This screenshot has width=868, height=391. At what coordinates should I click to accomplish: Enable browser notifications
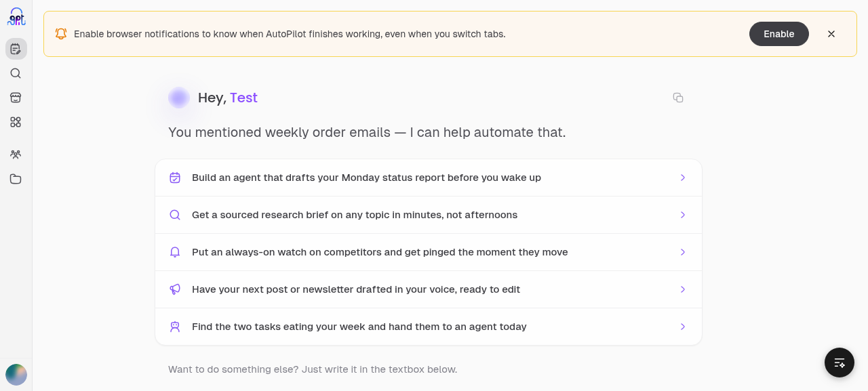[779, 34]
